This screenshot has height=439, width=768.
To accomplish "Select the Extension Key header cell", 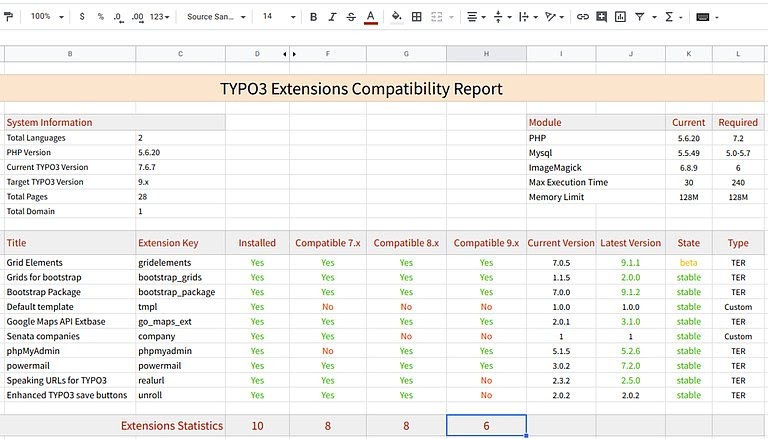I will 180,243.
